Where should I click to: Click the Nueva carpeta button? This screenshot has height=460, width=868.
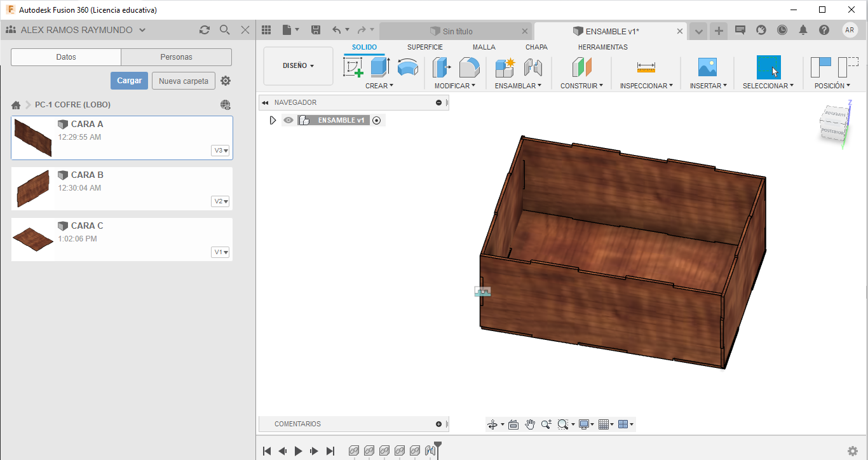click(183, 81)
